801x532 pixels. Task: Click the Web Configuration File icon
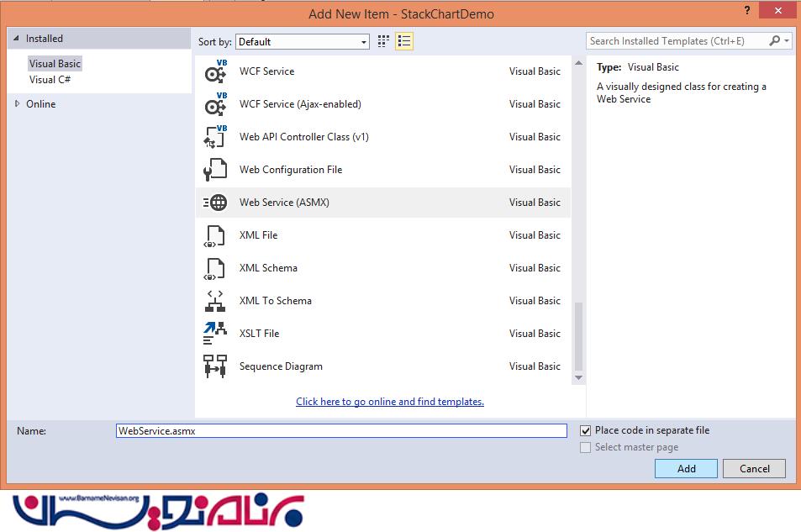pyautogui.click(x=215, y=170)
